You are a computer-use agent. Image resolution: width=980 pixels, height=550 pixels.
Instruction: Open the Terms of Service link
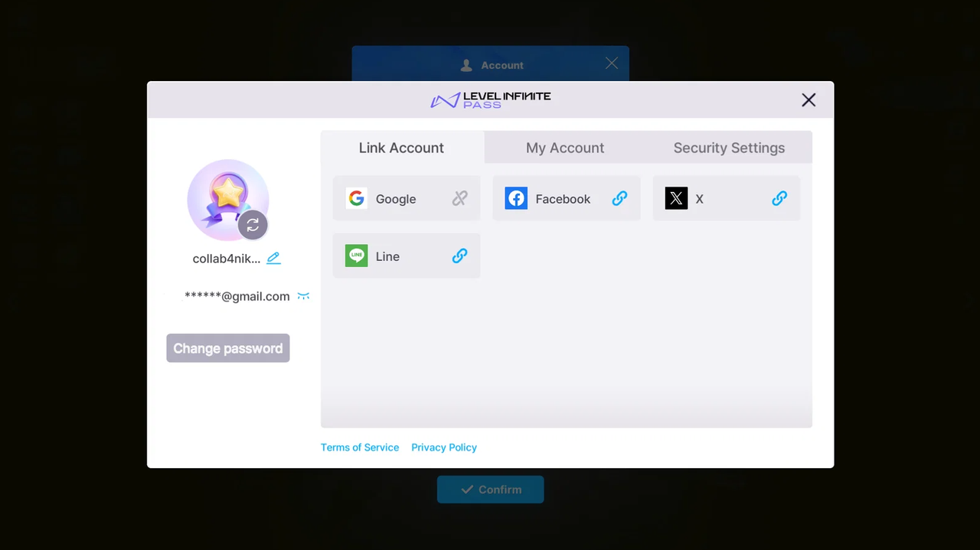(360, 447)
